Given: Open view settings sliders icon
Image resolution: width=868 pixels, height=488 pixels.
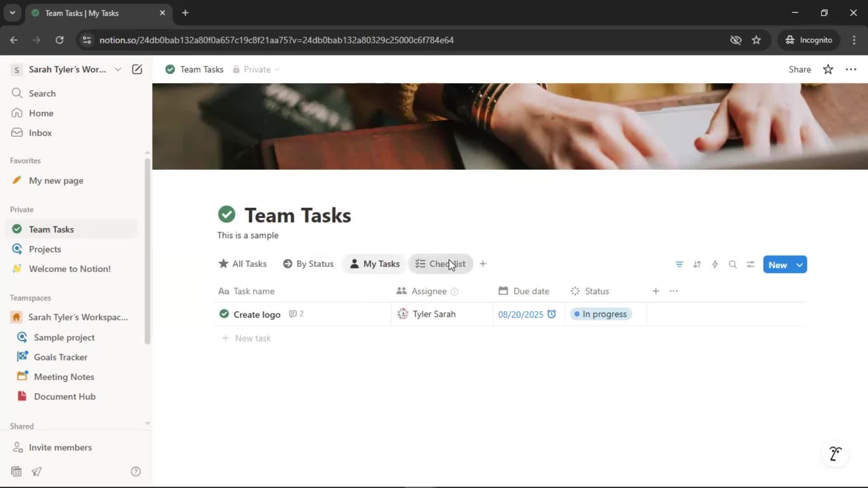Looking at the screenshot, I should click(750, 265).
